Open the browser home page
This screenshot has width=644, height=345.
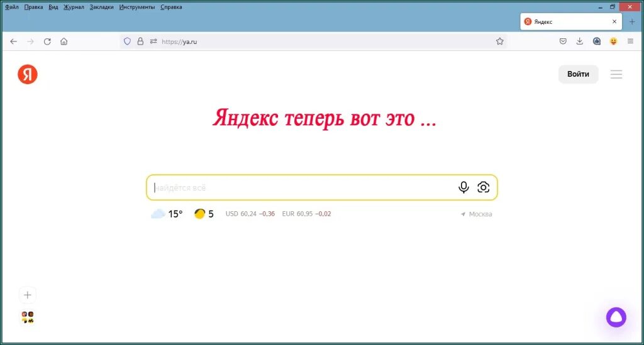click(64, 41)
